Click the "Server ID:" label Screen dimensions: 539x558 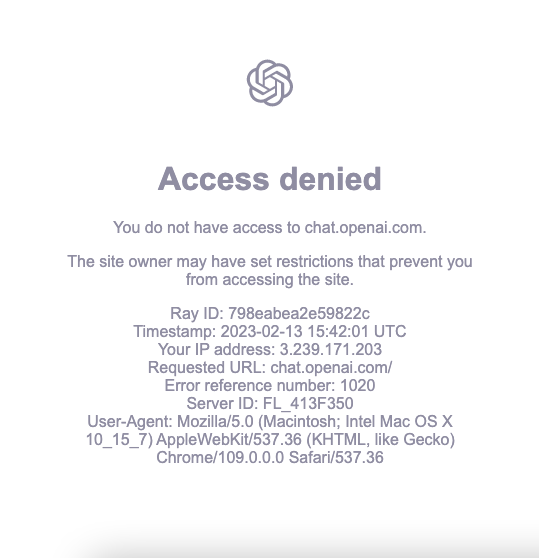click(222, 403)
